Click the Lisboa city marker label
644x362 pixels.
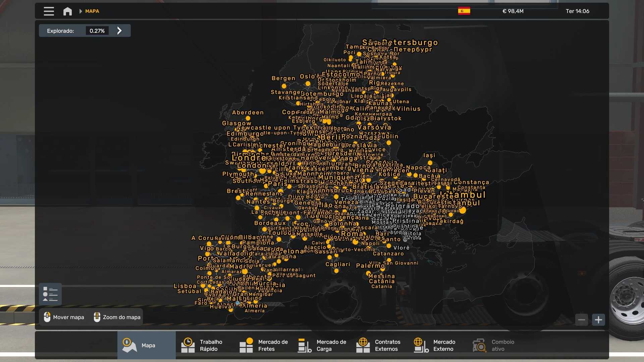point(185,286)
